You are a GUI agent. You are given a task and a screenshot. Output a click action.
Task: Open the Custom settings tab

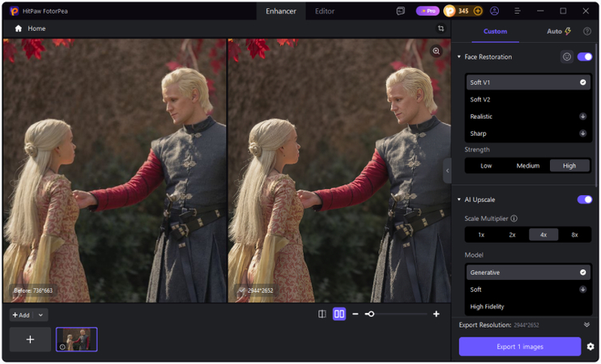pos(495,32)
